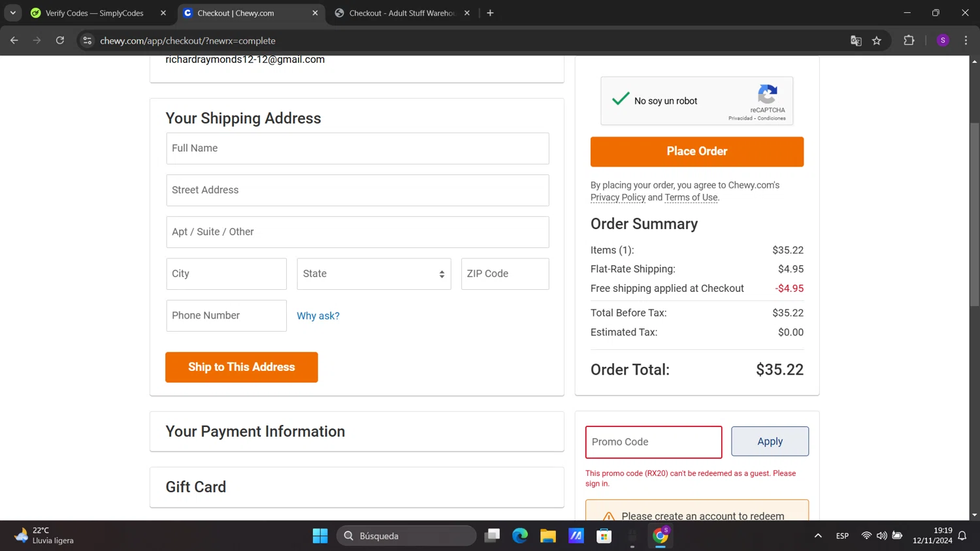Open the blue slash app in taskbar
Viewport: 980px width, 551px height.
pos(576,536)
